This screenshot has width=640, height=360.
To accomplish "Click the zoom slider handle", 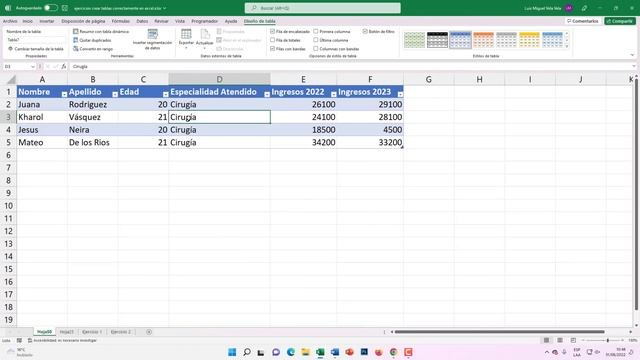I will tap(607, 340).
